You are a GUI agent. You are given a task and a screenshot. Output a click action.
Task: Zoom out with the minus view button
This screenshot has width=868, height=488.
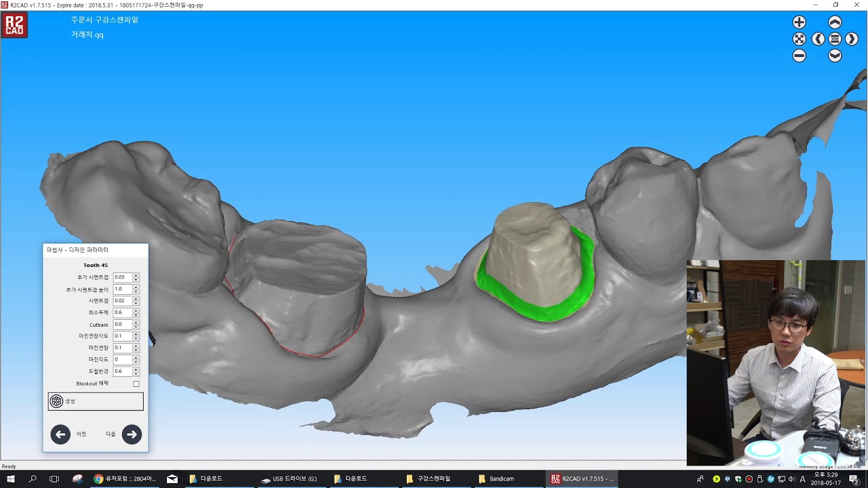click(800, 56)
